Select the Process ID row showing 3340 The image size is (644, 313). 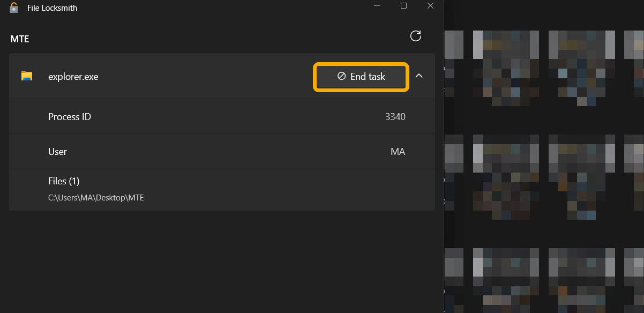point(214,116)
